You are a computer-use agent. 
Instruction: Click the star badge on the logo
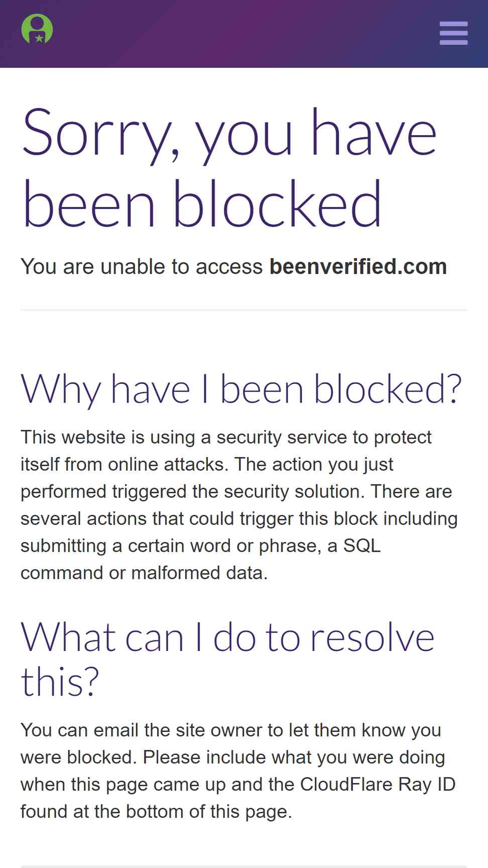39,38
